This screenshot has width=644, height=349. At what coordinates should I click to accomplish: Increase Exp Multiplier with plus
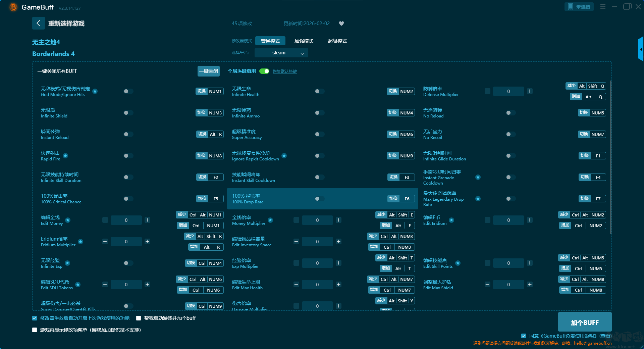click(338, 263)
